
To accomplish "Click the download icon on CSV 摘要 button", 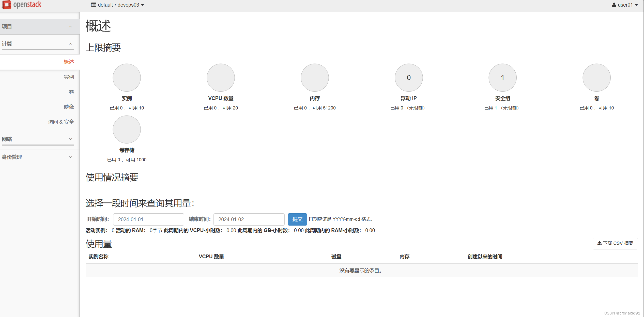I will tap(599, 243).
